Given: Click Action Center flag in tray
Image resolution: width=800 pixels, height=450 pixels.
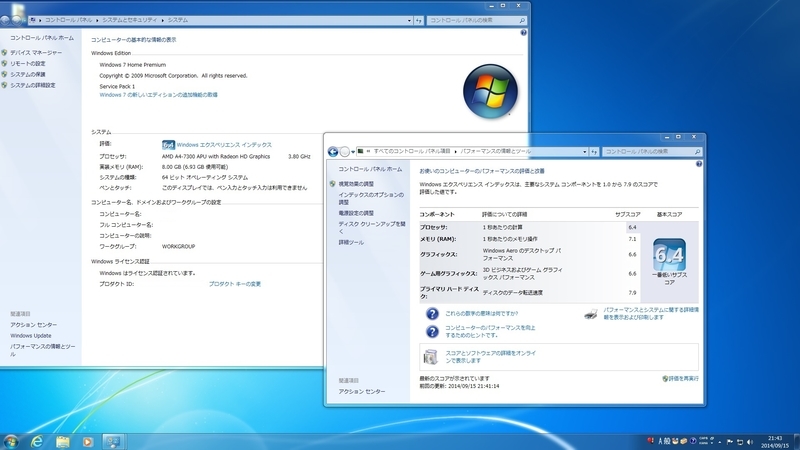Looking at the screenshot, I should pyautogui.click(x=730, y=442).
